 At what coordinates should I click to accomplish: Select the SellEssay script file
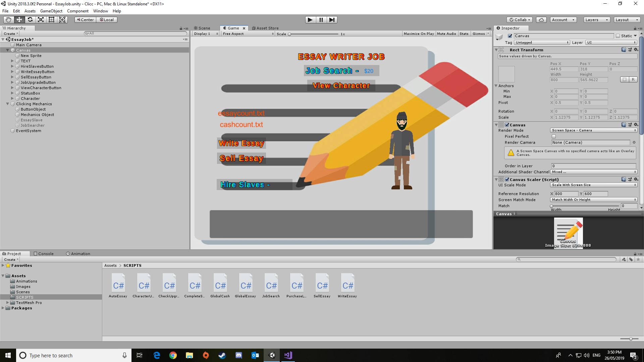click(x=322, y=286)
